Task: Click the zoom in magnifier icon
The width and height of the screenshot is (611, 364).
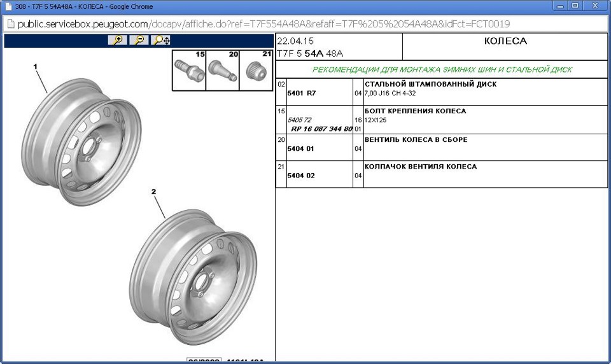Action: point(117,39)
